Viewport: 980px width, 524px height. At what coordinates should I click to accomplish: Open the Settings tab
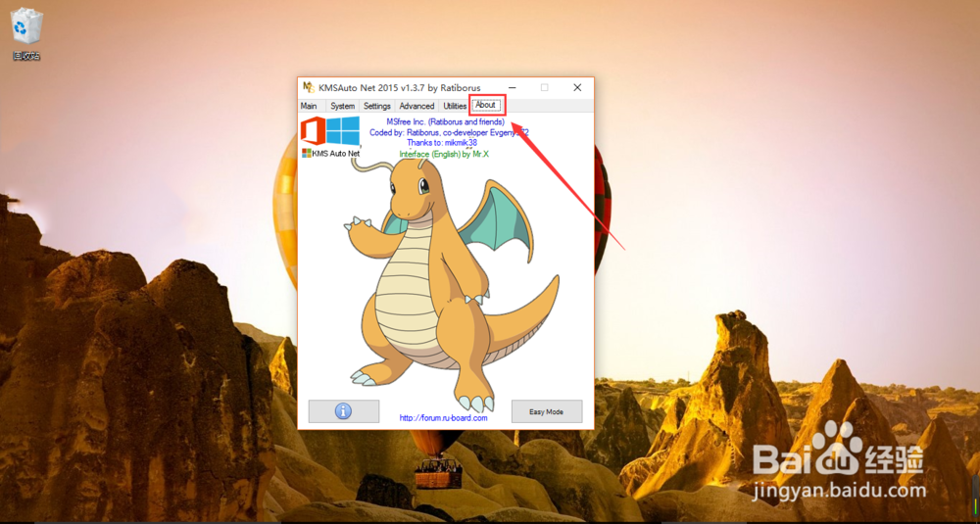pyautogui.click(x=377, y=106)
